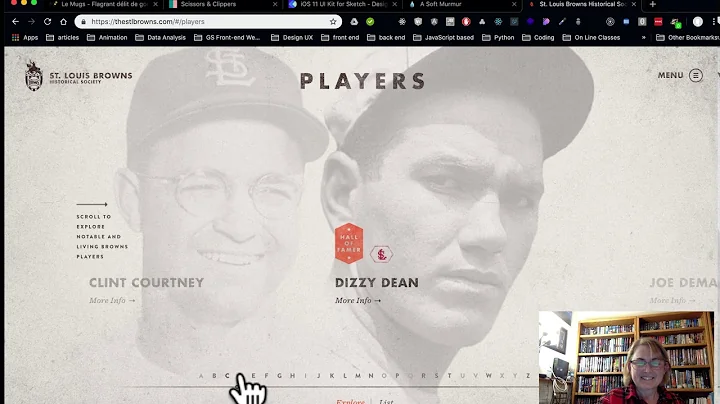Switch to List view
Image resolution: width=720 pixels, height=404 pixels.
coord(386,401)
